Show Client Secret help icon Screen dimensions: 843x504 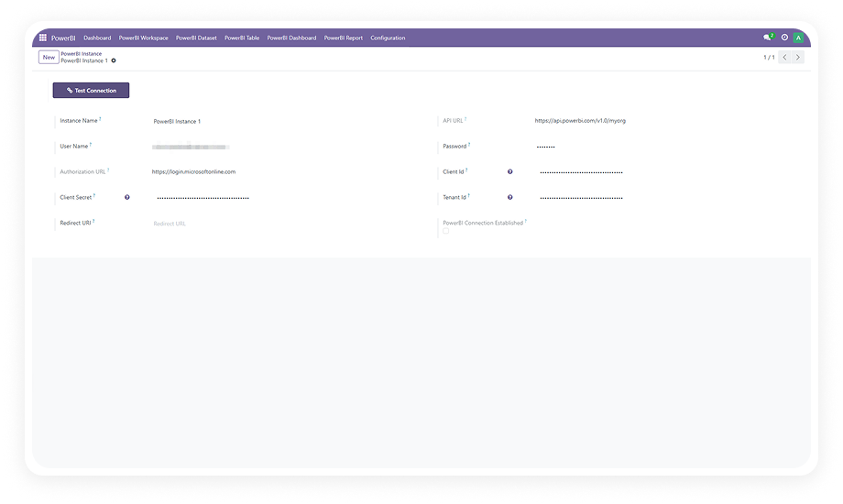pos(126,197)
